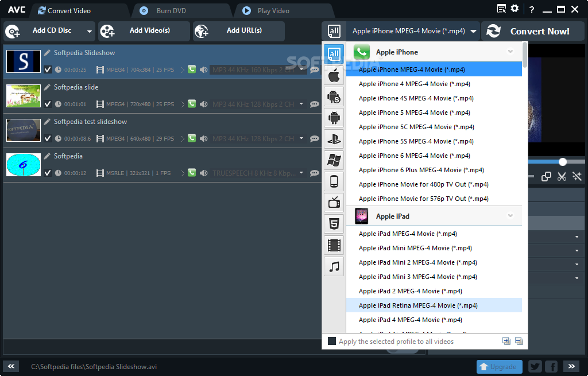
Task: Select the Softpedia Slideshow thumbnail
Action: coord(24,61)
